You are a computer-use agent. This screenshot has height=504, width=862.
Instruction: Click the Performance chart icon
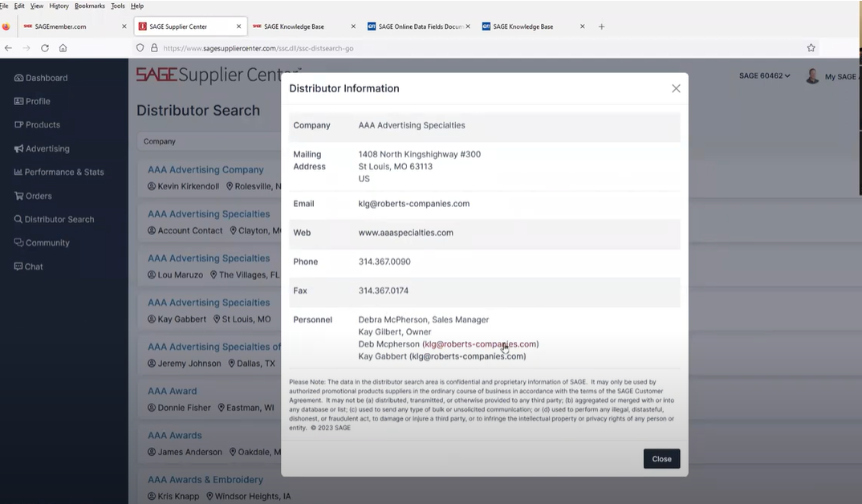click(x=18, y=172)
